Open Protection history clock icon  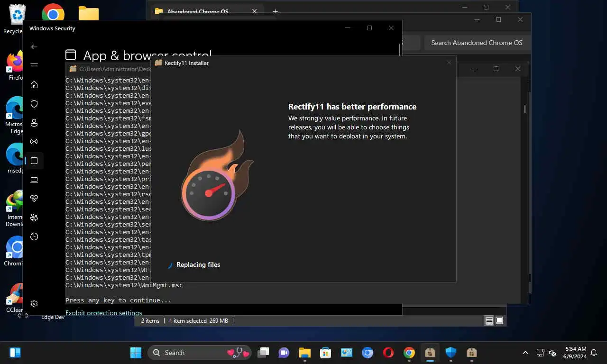pos(34,237)
